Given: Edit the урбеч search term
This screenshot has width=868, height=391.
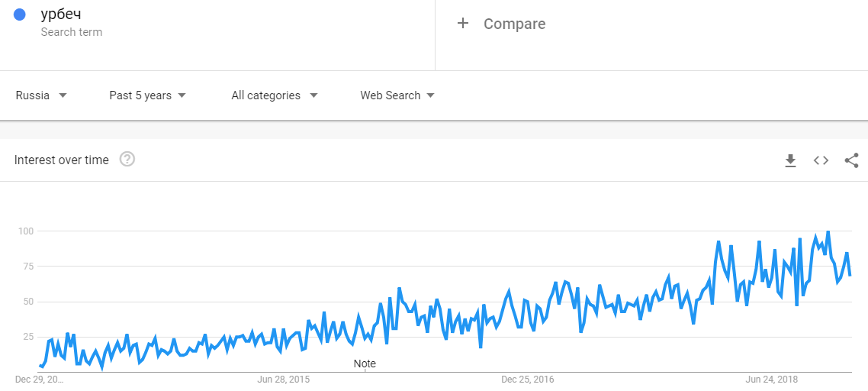Looking at the screenshot, I should coord(61,15).
